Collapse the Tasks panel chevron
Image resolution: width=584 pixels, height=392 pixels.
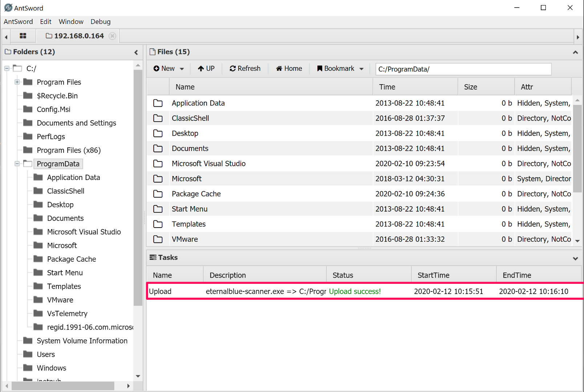click(x=575, y=258)
